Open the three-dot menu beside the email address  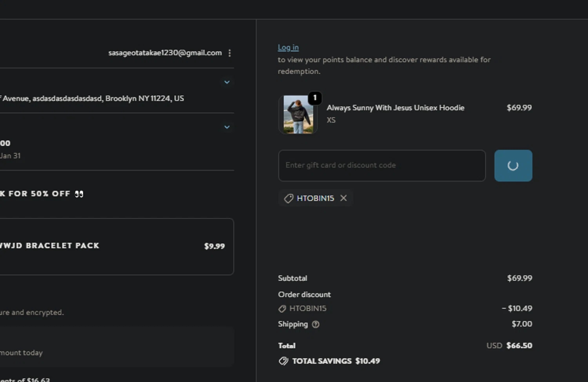pos(229,53)
